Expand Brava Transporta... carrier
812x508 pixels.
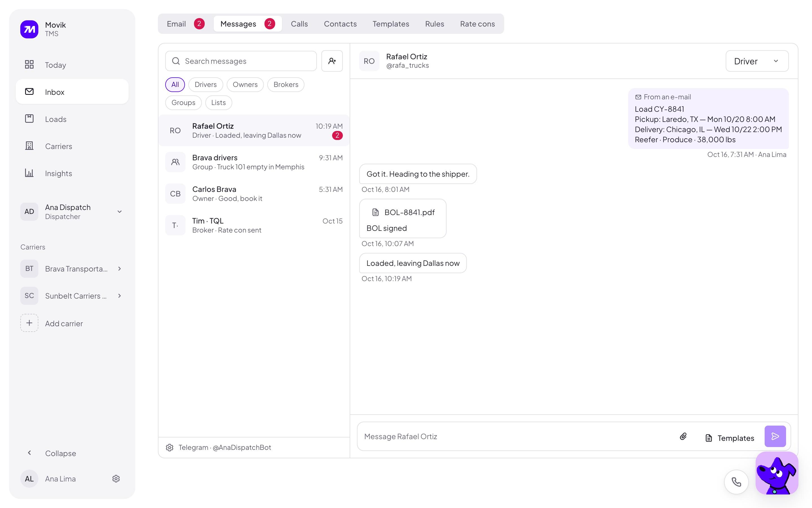point(120,269)
